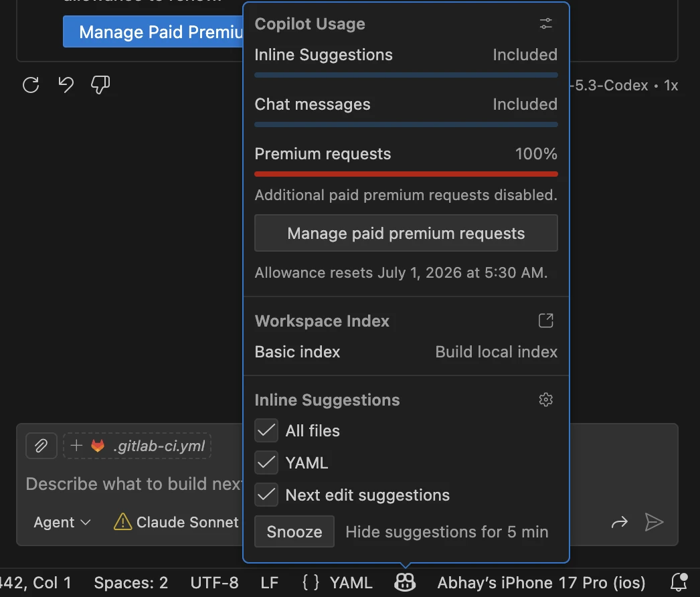Click LF end-of-line selector

[269, 583]
